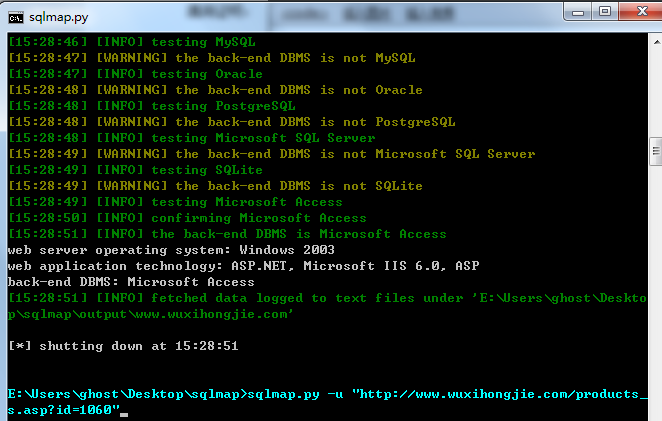662x421 pixels.
Task: Click the 'web application technology' line
Action: [244, 266]
